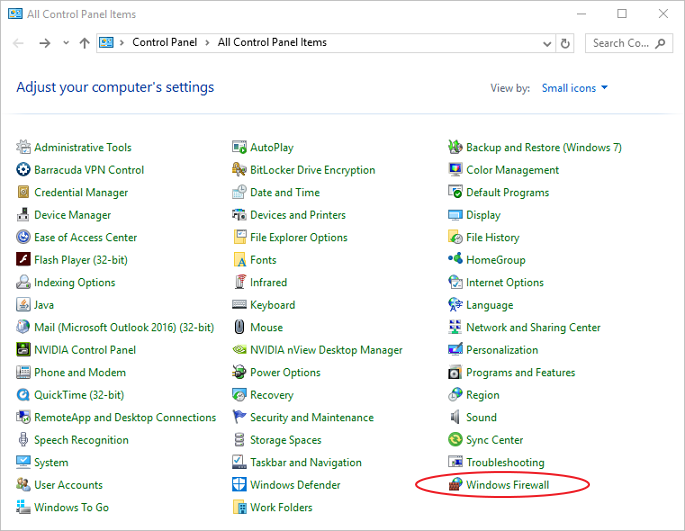Open the Windows Firewall icon

pyautogui.click(x=456, y=485)
